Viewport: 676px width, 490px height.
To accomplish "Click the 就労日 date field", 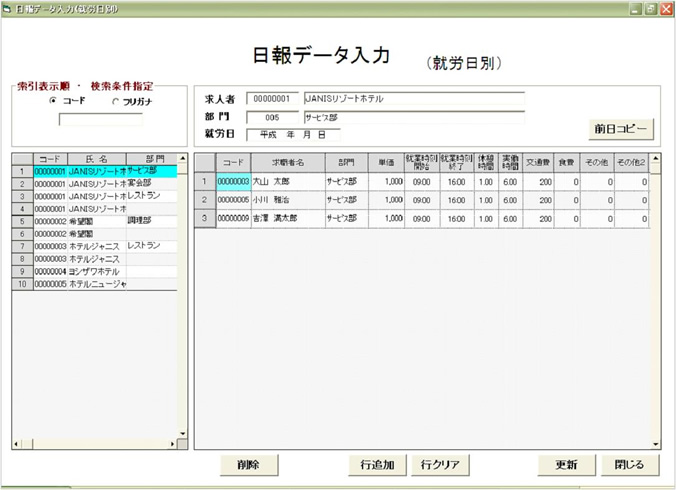I will (x=293, y=134).
